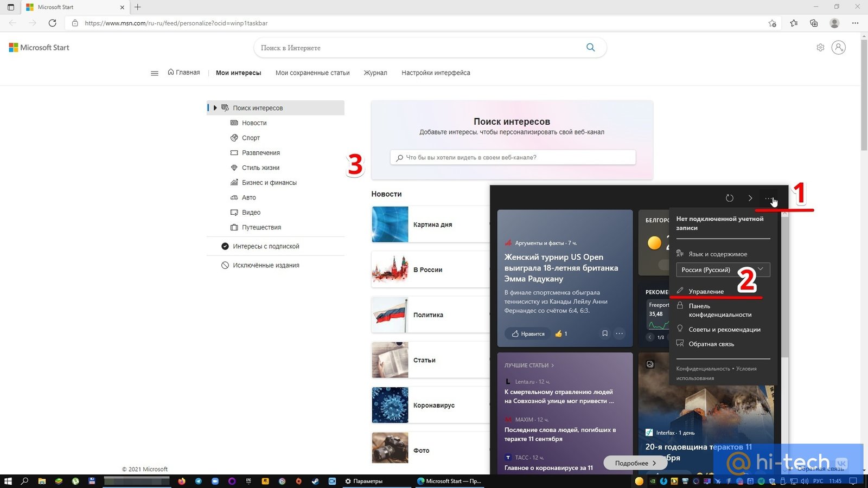Launch Firefox from the taskbar
Screen dimensions: 868x488
(181, 481)
